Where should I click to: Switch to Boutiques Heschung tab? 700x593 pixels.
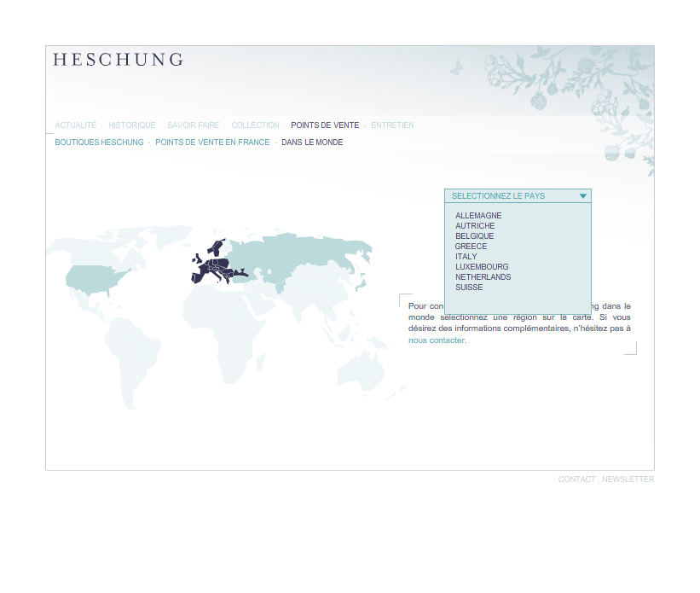99,142
